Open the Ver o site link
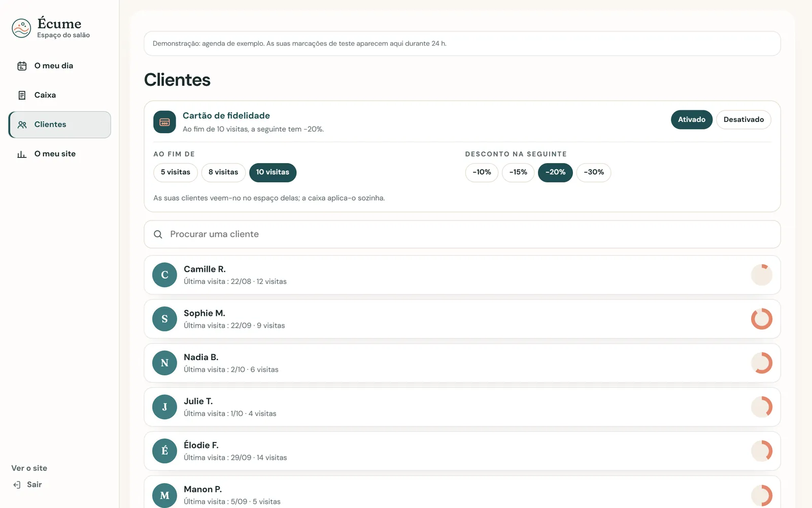The width and height of the screenshot is (812, 508). [29, 468]
